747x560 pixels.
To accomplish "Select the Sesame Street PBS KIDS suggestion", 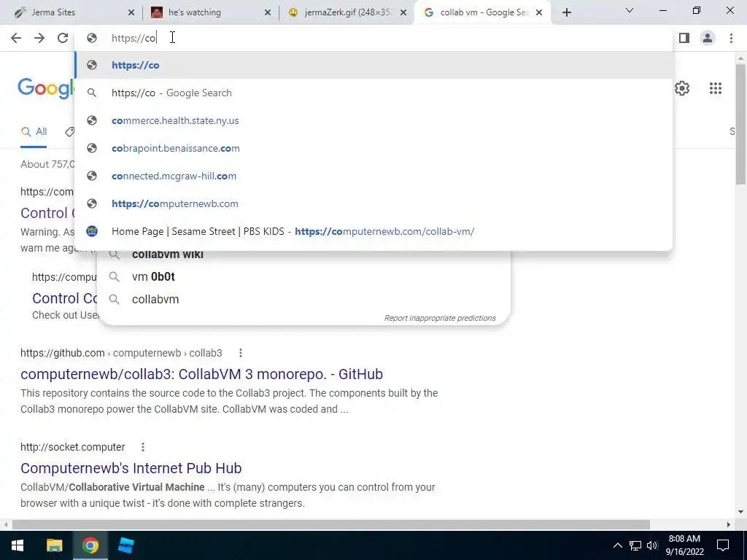I will [373, 231].
